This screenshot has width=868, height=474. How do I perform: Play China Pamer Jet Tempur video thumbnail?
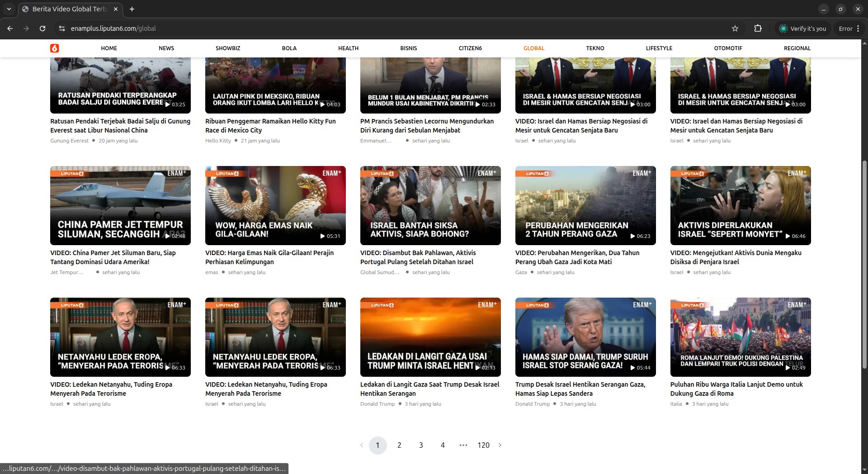(x=120, y=205)
